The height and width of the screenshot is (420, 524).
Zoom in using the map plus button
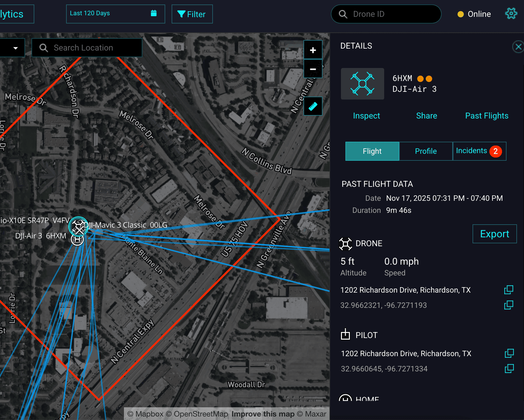pos(313,50)
